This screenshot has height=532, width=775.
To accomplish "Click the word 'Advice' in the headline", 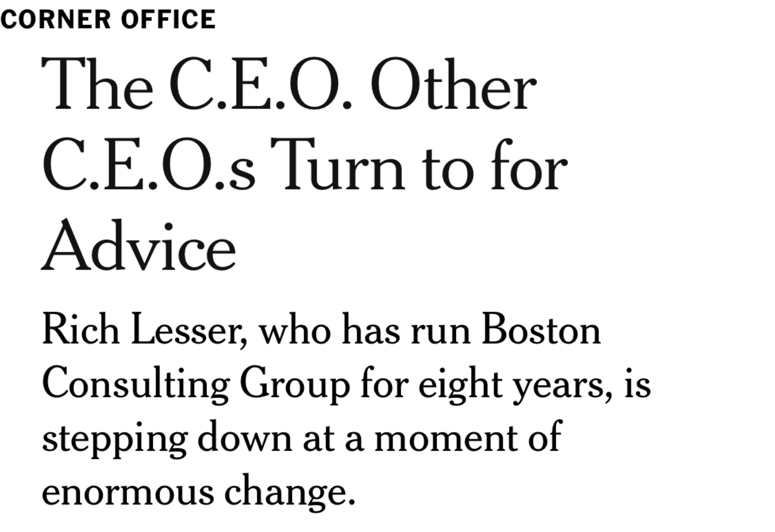I will click(139, 245).
